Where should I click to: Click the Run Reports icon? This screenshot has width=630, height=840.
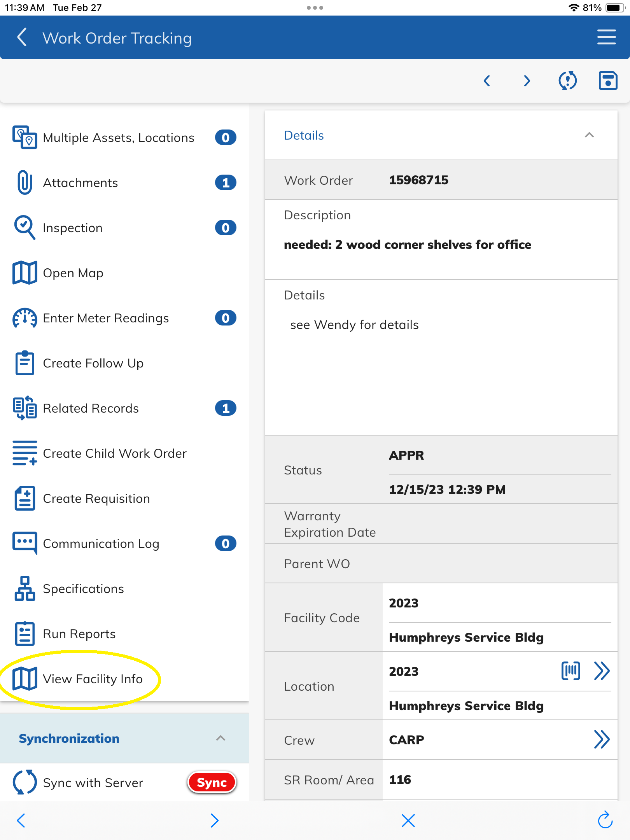[x=24, y=633]
